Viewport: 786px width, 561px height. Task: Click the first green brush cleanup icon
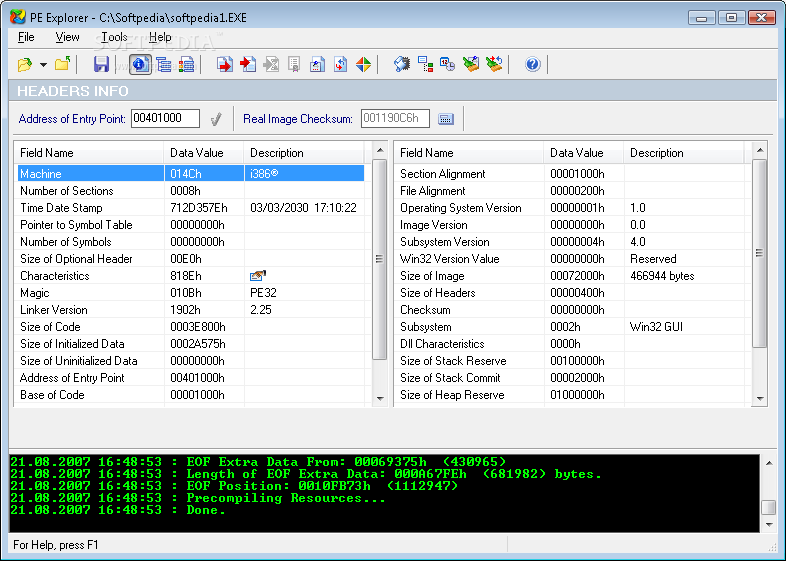pyautogui.click(x=471, y=64)
